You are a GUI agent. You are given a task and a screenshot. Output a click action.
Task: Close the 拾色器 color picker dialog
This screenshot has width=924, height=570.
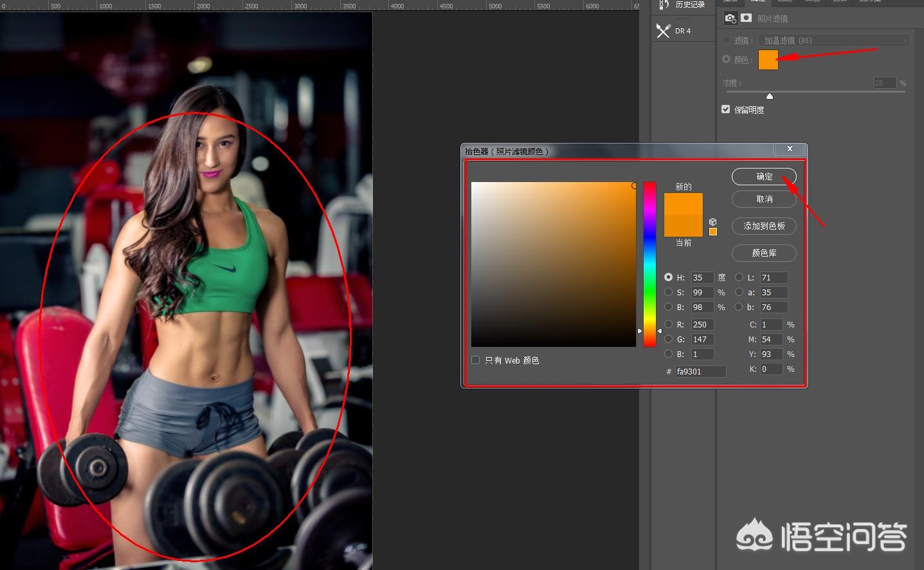pos(790,149)
